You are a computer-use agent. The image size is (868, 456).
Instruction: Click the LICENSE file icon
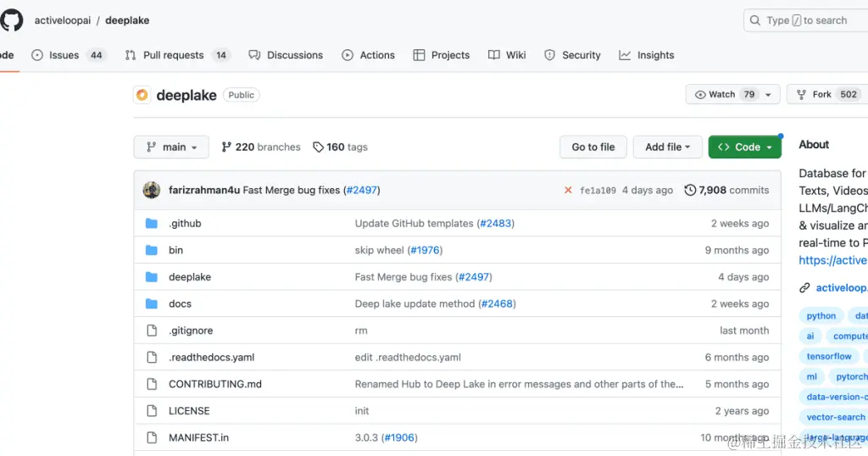(152, 410)
